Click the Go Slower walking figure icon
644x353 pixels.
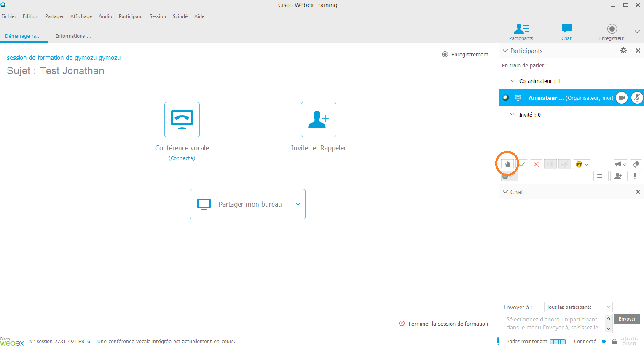click(550, 164)
